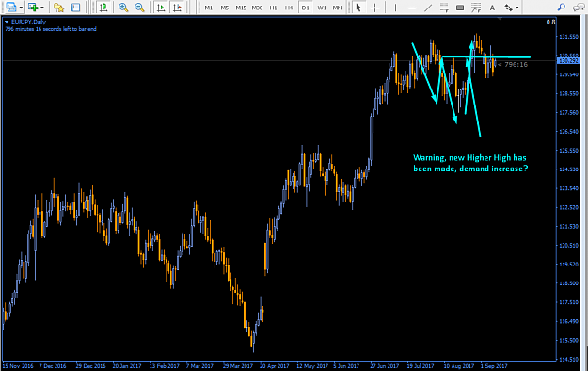Zoom in the chart
The height and width of the screenshot is (371, 588).
[123, 8]
